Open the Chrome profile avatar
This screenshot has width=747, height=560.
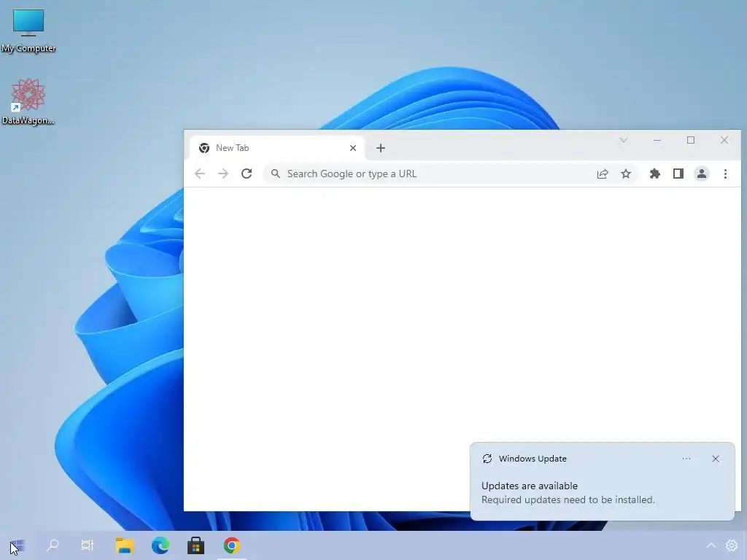(702, 174)
